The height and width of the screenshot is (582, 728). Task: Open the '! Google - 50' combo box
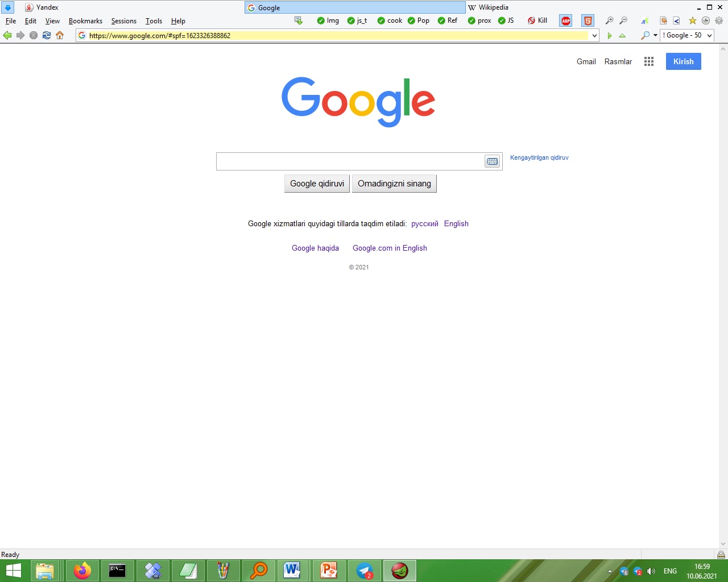(687, 35)
